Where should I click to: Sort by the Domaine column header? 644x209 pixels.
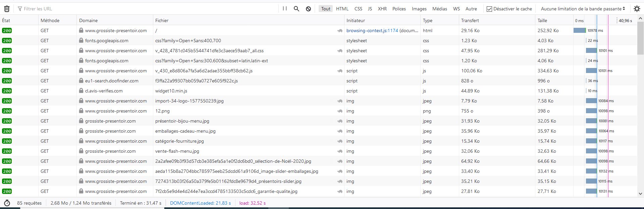click(115, 20)
